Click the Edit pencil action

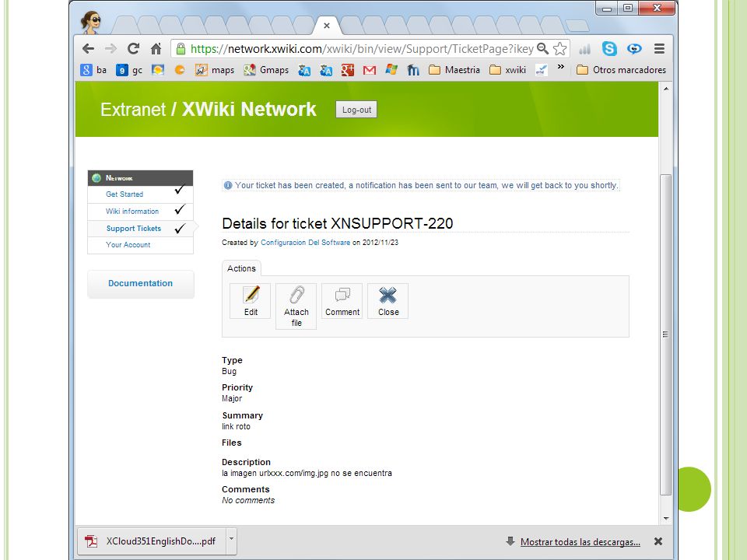point(251,301)
